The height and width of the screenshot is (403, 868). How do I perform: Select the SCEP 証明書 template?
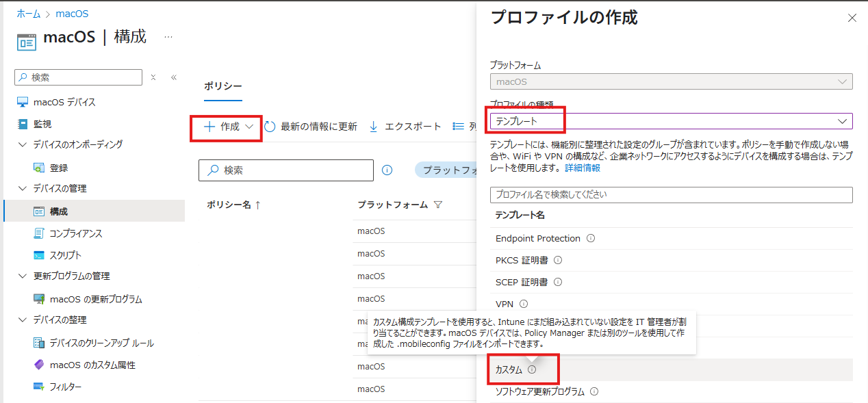tap(522, 282)
